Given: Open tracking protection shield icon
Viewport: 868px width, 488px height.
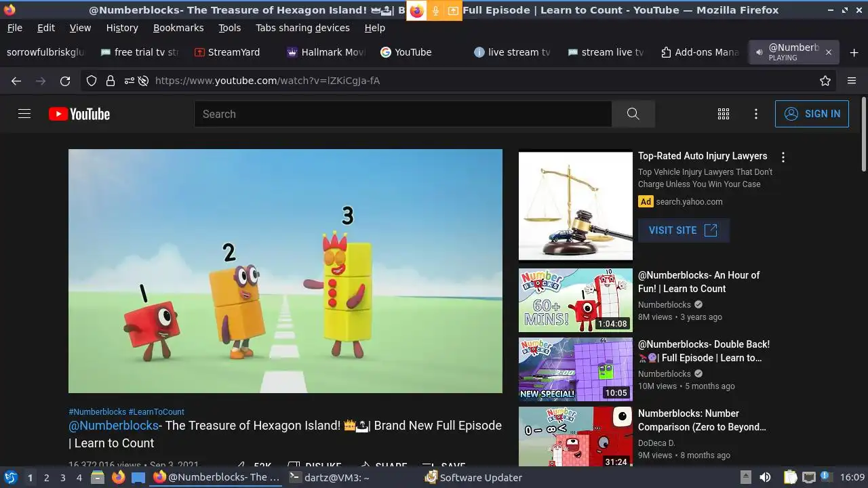Looking at the screenshot, I should point(92,81).
